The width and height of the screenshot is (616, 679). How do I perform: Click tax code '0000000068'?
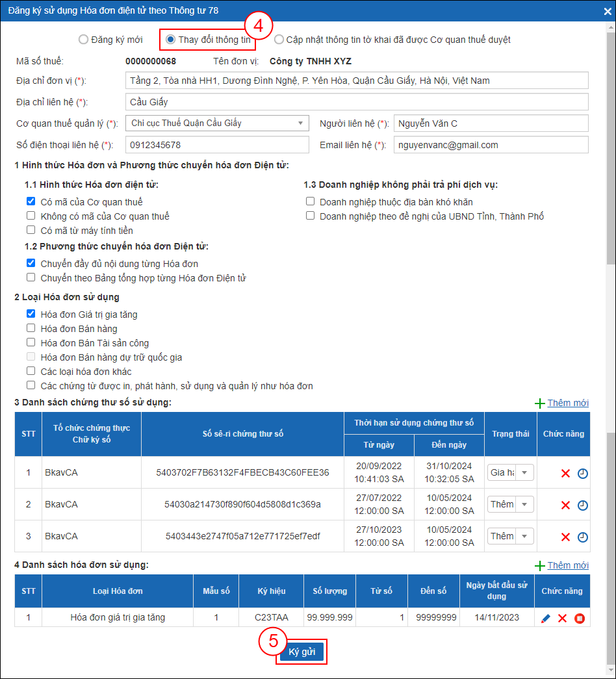tap(151, 62)
